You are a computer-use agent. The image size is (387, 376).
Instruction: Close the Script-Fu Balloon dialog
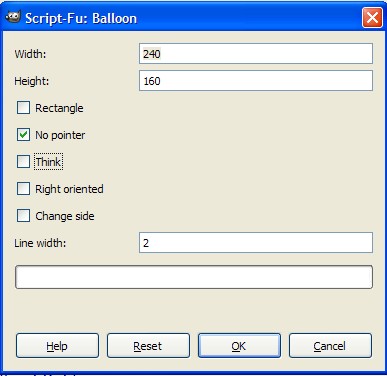[x=372, y=17]
